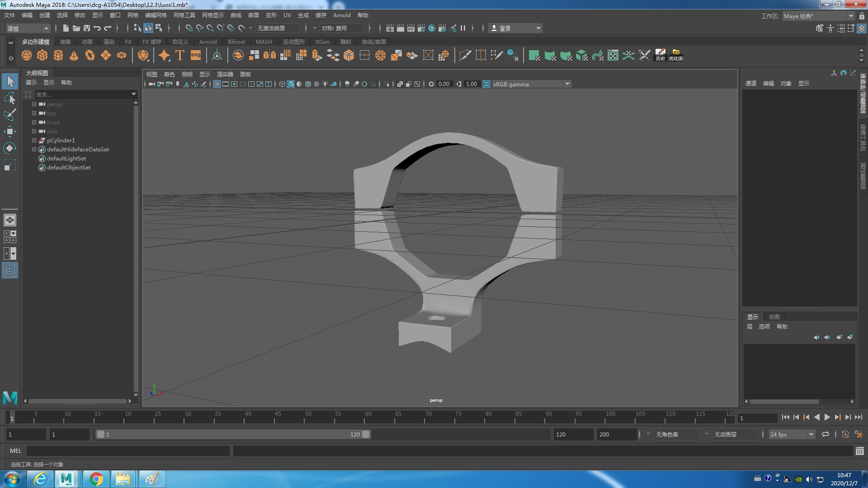Create a polygon plane from the shelf
Viewport: 868px width, 488px height.
[106, 55]
